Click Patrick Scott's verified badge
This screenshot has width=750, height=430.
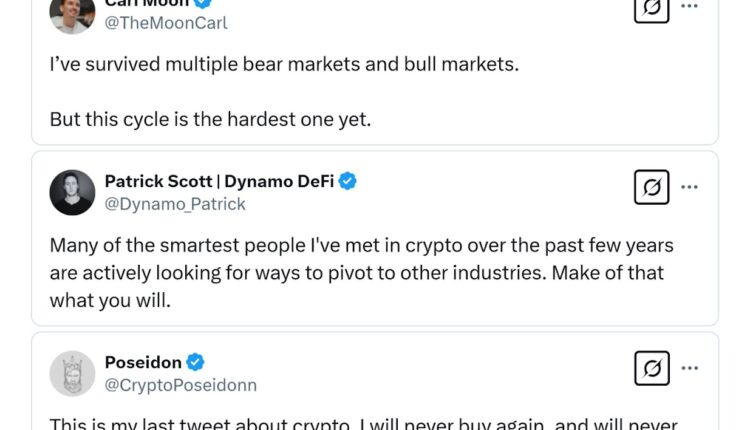point(348,181)
